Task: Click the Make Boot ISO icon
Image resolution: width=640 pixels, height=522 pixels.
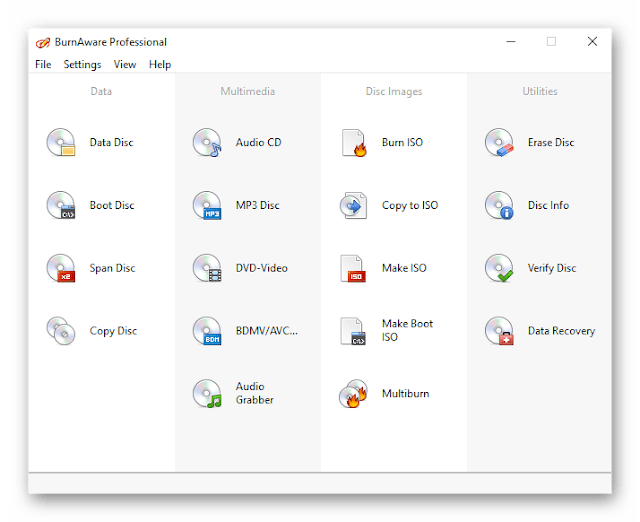Action: [x=353, y=331]
